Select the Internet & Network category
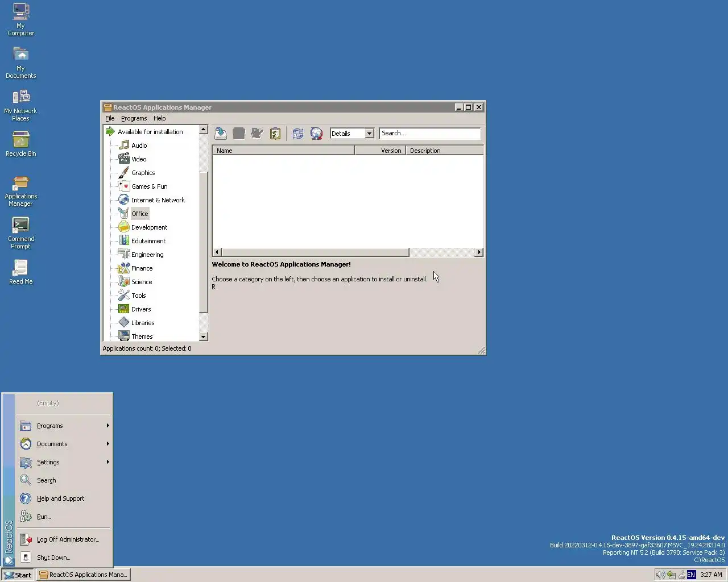Image resolution: width=728 pixels, height=582 pixels. point(158,200)
